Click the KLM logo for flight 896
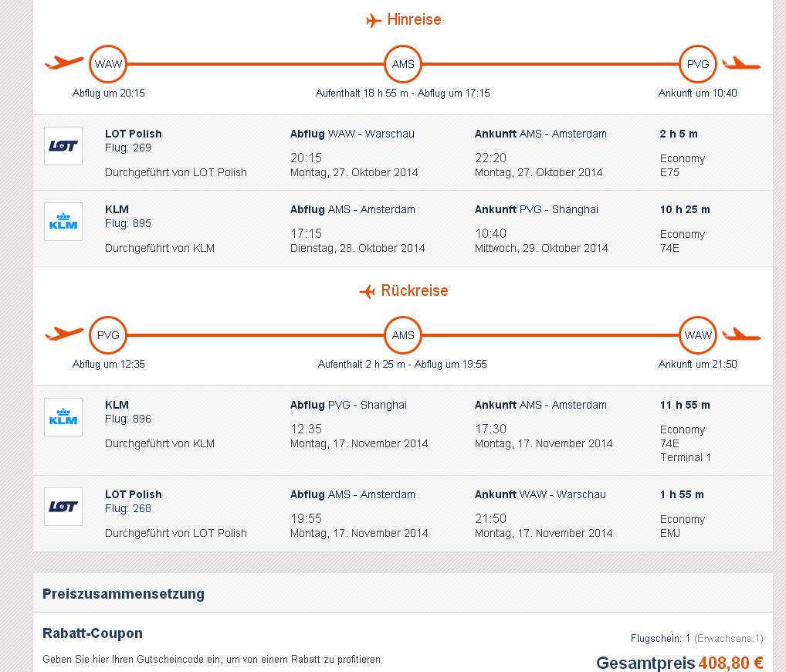This screenshot has width=786, height=672. click(63, 417)
